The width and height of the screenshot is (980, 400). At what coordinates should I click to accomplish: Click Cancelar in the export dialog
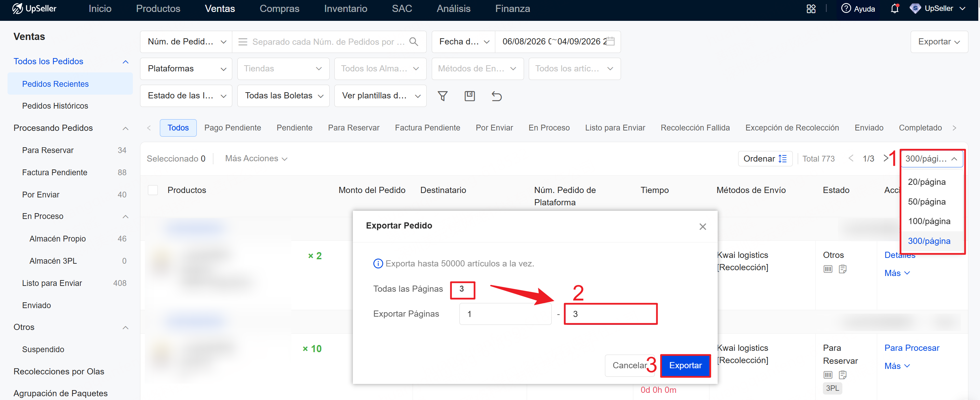629,365
